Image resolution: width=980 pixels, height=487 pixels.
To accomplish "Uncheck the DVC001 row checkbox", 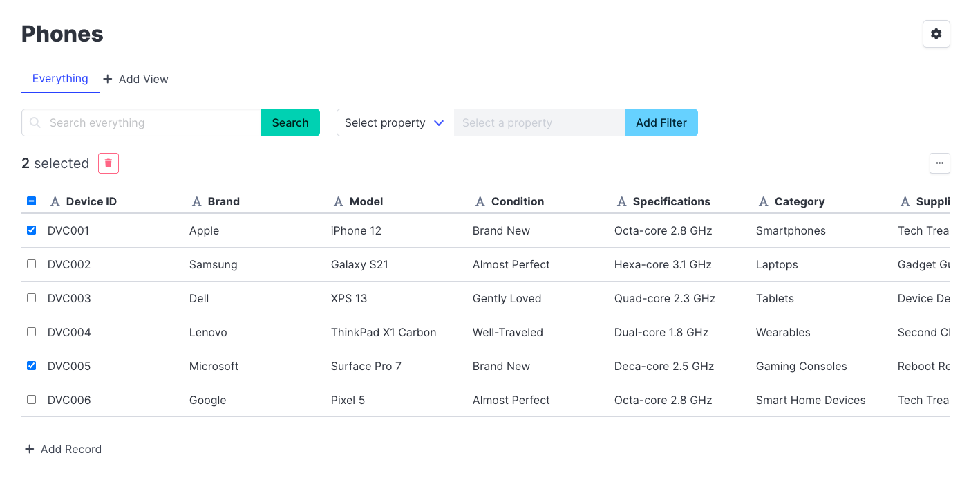I will [31, 230].
